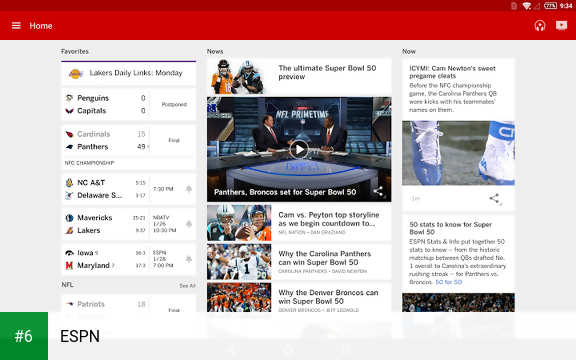Click the Favorites section heading
The image size is (576, 360).
tap(75, 51)
